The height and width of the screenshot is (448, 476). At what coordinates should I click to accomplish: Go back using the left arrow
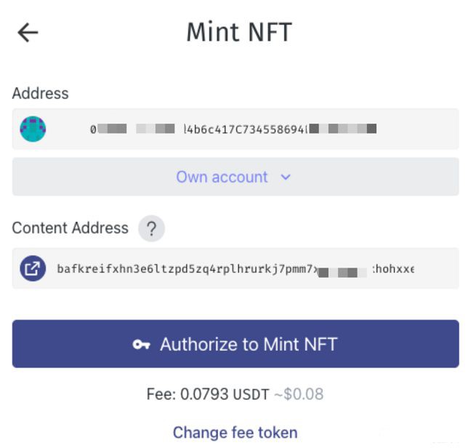pyautogui.click(x=28, y=33)
